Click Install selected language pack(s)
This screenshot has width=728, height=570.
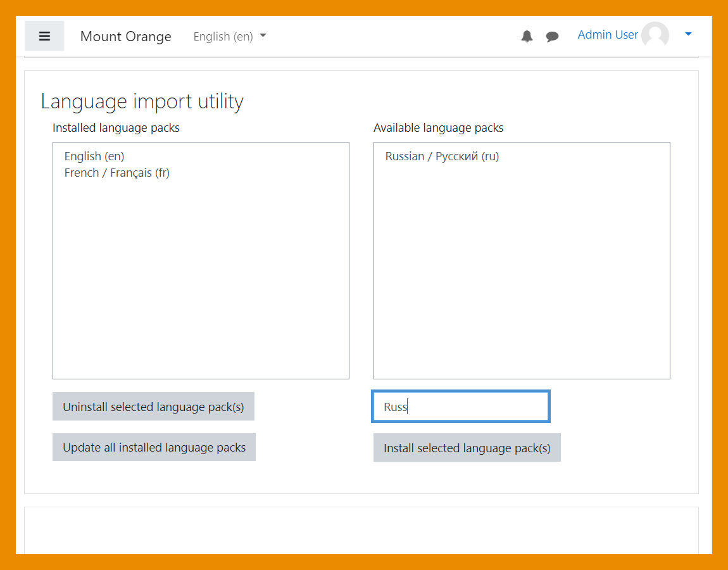pyautogui.click(x=467, y=448)
